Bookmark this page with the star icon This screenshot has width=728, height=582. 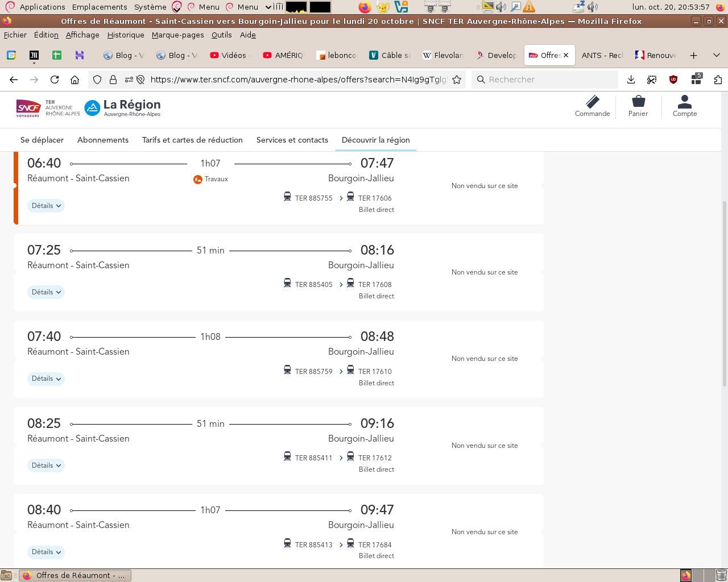[x=456, y=80]
